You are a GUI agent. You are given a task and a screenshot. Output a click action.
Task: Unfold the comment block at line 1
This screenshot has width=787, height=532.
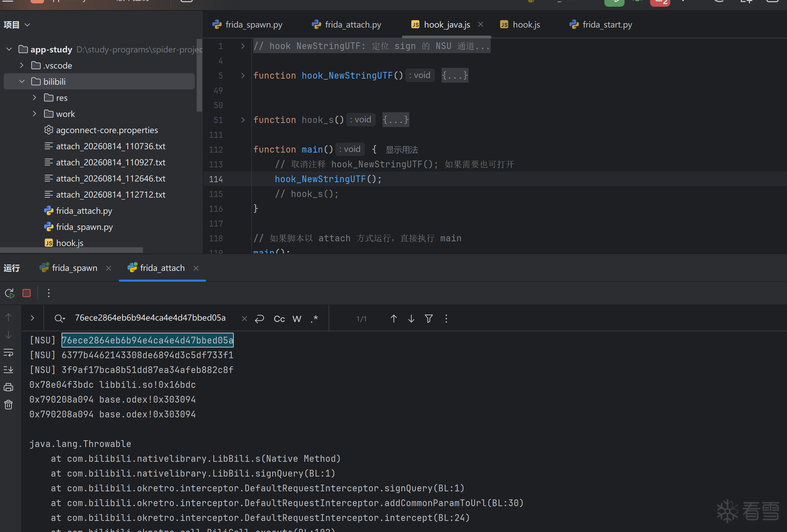tap(242, 46)
